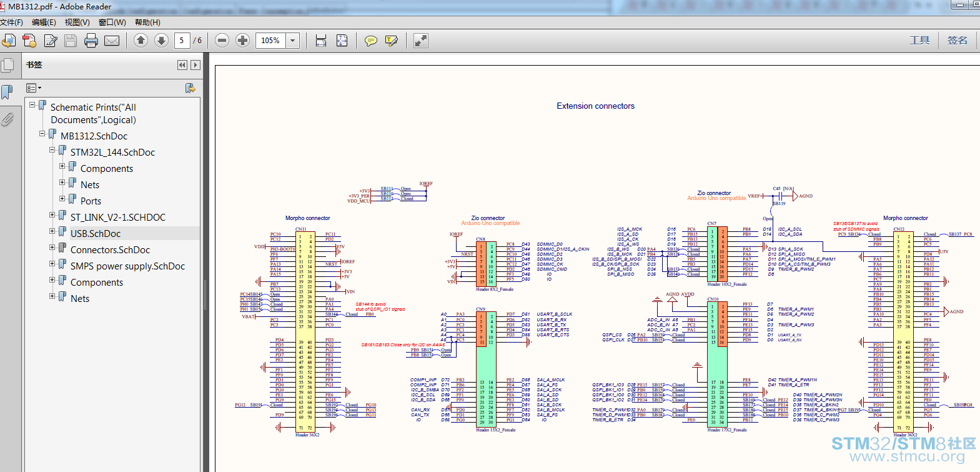Go to previous page with up arrow

pos(141,41)
